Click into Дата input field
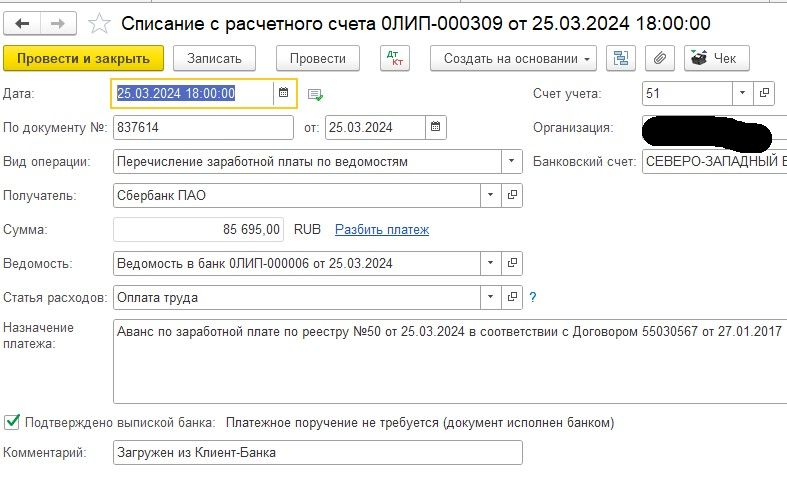This screenshot has height=481, width=787. pyautogui.click(x=192, y=93)
